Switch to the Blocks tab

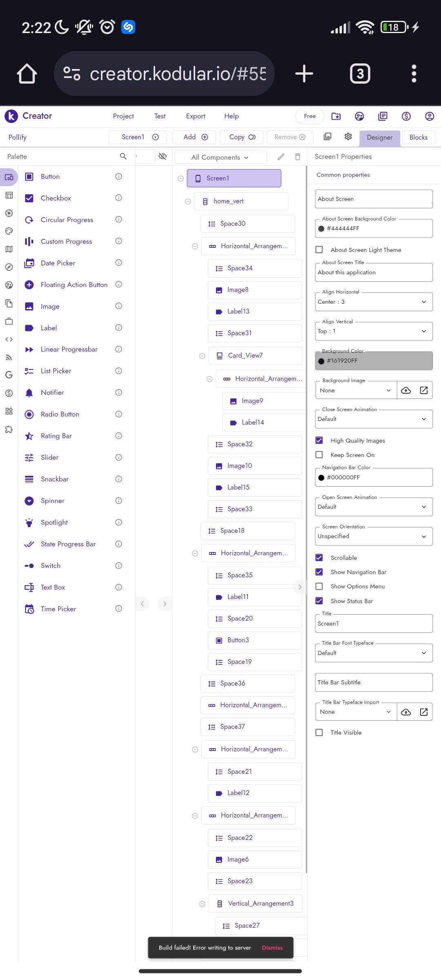click(419, 137)
